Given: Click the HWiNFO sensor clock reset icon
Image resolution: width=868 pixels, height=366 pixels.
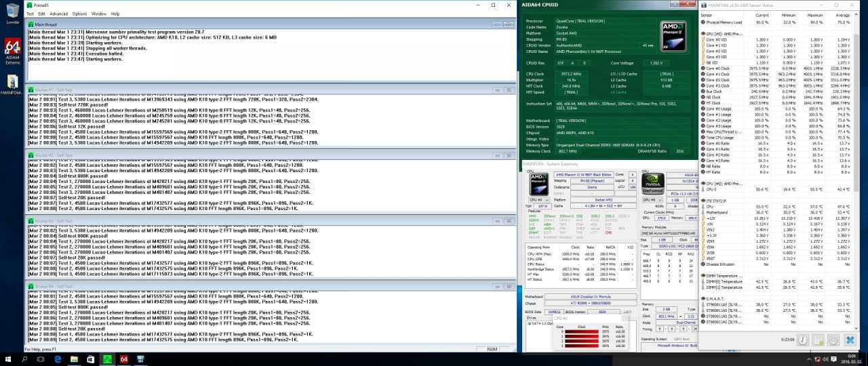Looking at the screenshot, I should point(803,340).
